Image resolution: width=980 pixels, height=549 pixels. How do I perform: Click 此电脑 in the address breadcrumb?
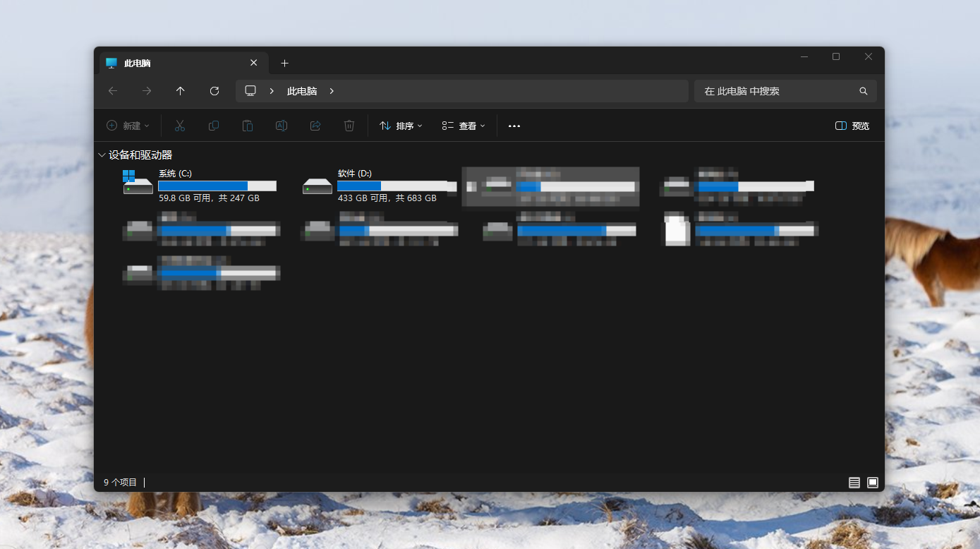point(302,91)
